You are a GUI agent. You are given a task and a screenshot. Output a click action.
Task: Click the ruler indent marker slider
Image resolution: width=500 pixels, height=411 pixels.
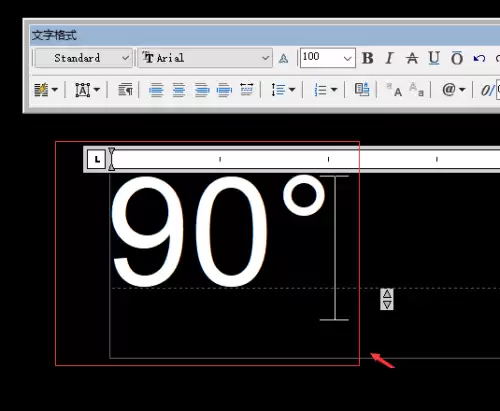click(112, 159)
